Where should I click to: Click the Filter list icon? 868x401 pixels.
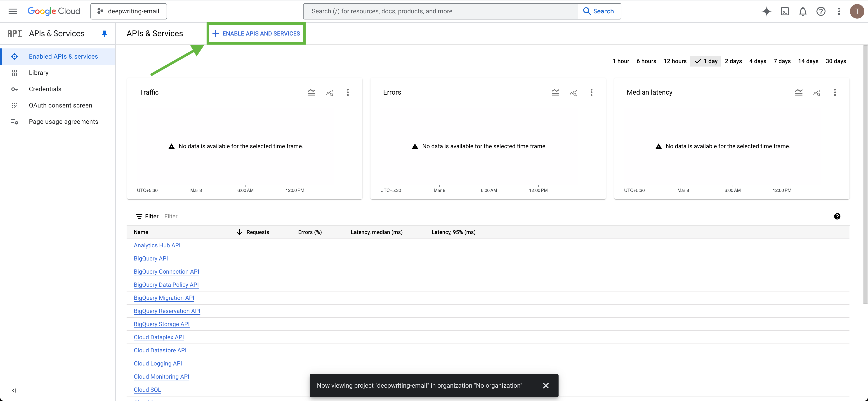pos(139,217)
